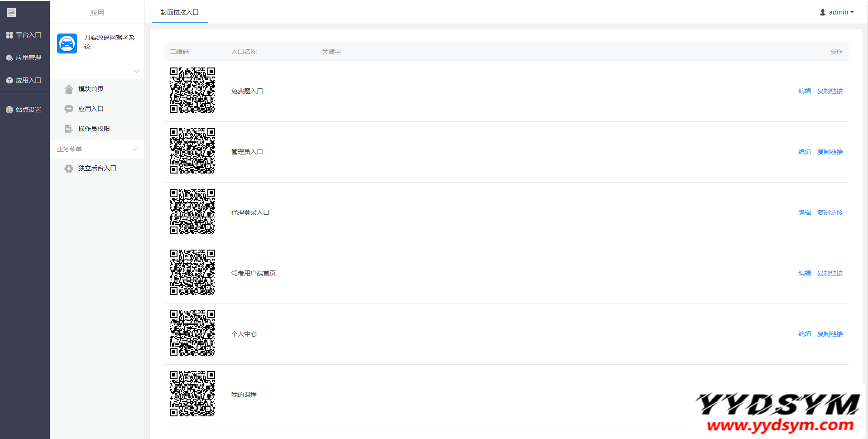
Task: Click the 独立后台入口 gear icon
Action: (x=69, y=169)
